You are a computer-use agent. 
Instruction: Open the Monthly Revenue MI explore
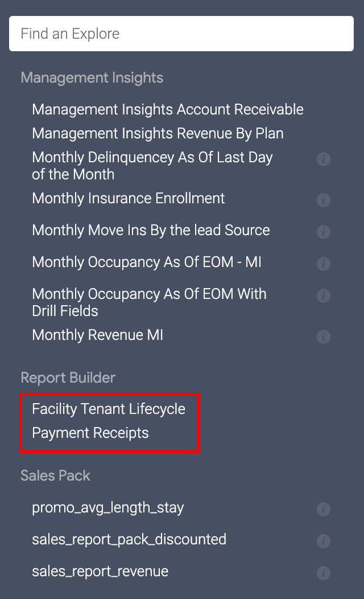coord(97,335)
